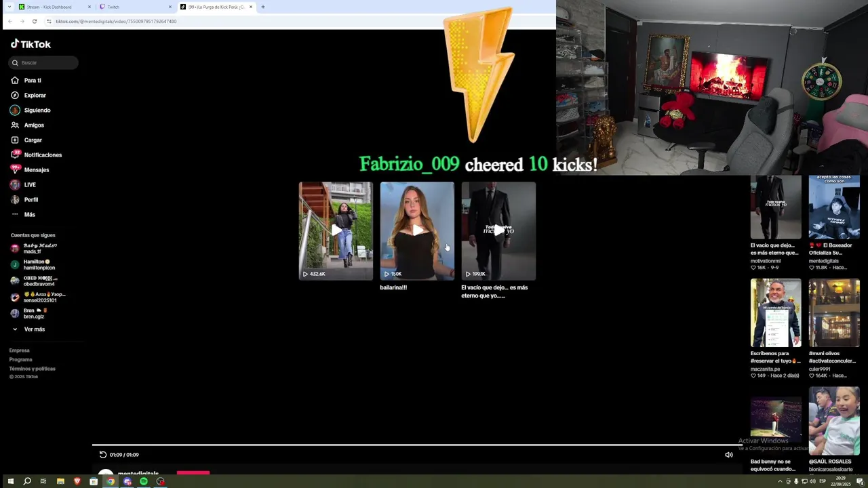Open Términos y políticas footer link

coord(32,369)
